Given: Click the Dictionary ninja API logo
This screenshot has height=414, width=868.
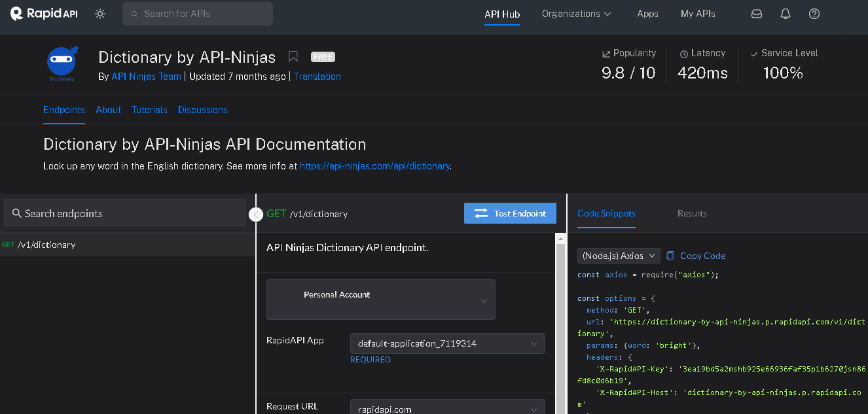Looking at the screenshot, I should 62,64.
